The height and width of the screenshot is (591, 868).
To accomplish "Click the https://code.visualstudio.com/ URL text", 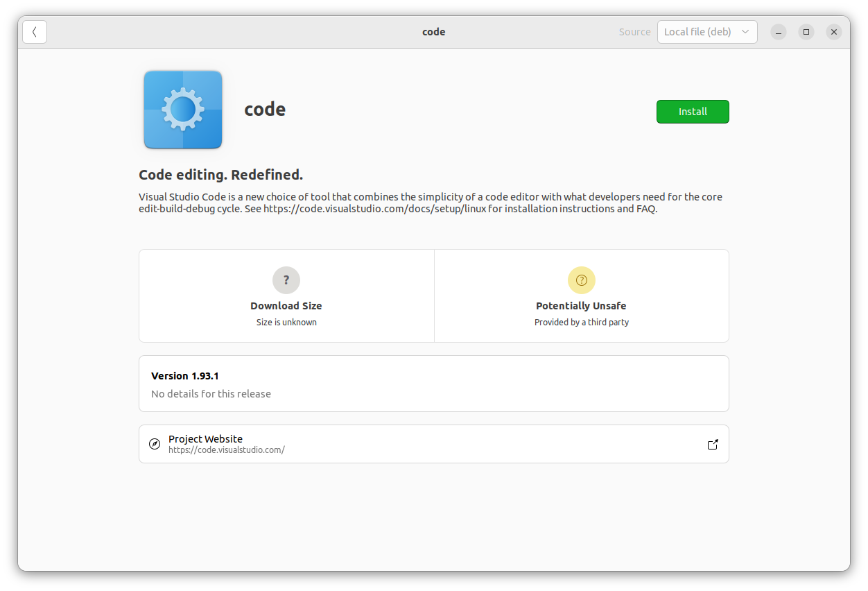I will click(227, 449).
